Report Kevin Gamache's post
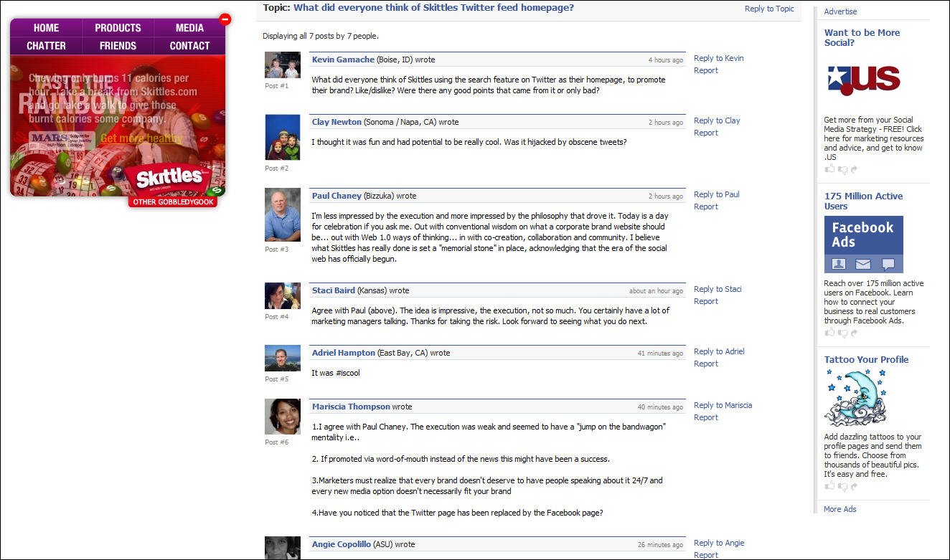This screenshot has width=950, height=560. [706, 70]
